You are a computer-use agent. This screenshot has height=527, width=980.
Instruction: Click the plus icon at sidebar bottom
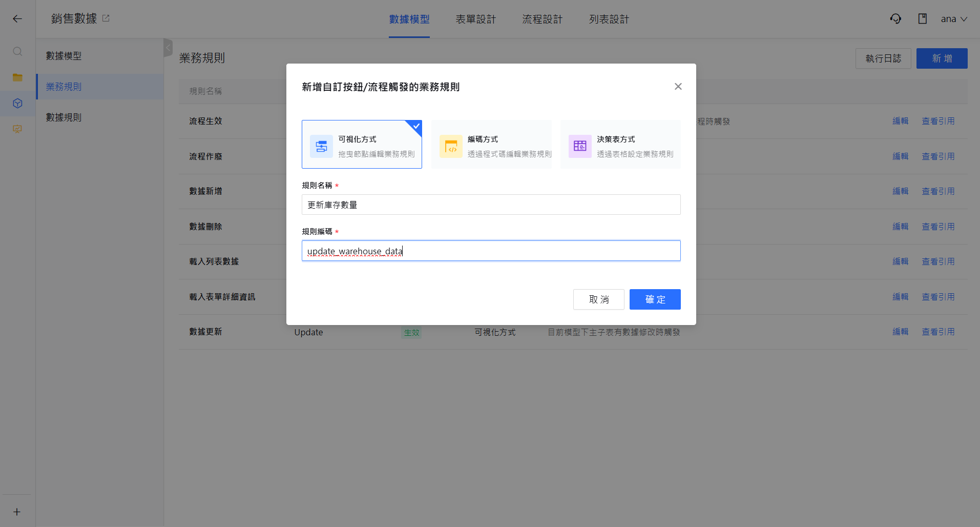pyautogui.click(x=17, y=512)
